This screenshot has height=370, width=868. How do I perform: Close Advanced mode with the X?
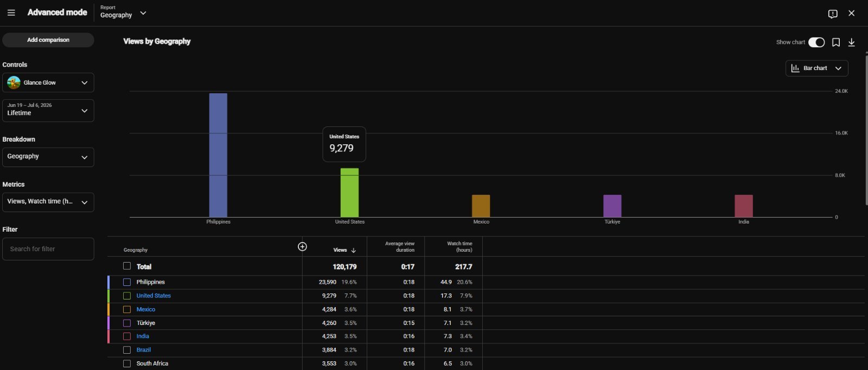tap(852, 13)
